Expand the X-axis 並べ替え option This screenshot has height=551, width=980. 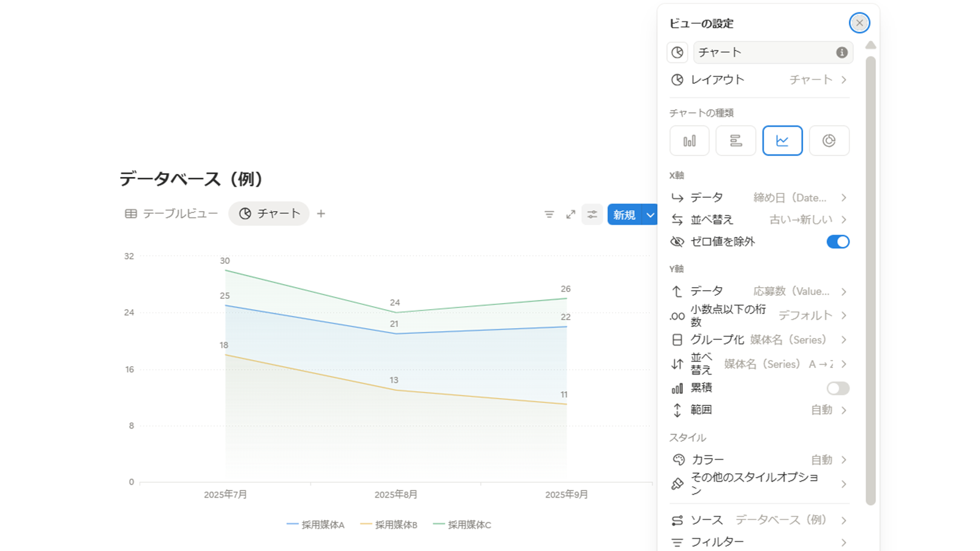pyautogui.click(x=759, y=219)
